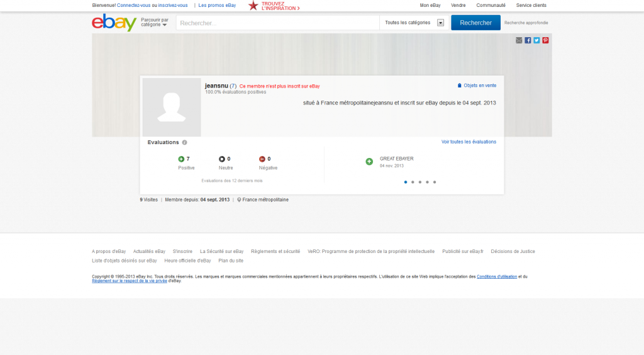Click the red star Trouvez l'inspiration icon

[x=253, y=5]
